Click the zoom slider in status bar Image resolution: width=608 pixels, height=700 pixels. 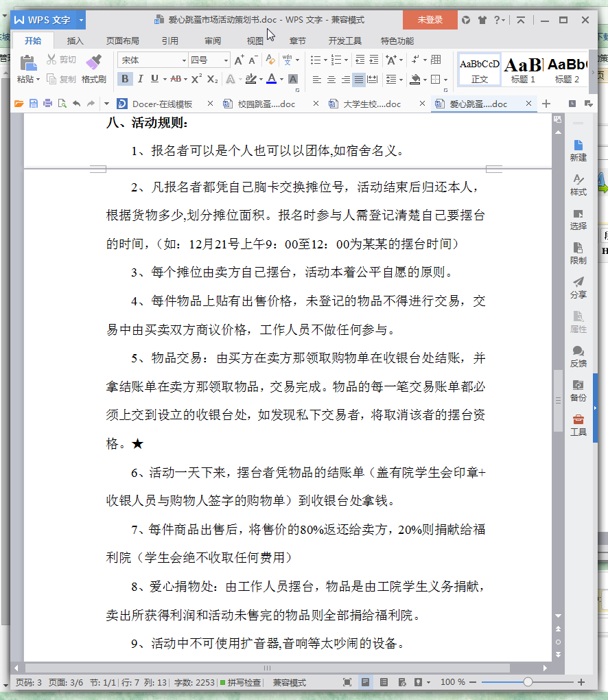point(528,682)
